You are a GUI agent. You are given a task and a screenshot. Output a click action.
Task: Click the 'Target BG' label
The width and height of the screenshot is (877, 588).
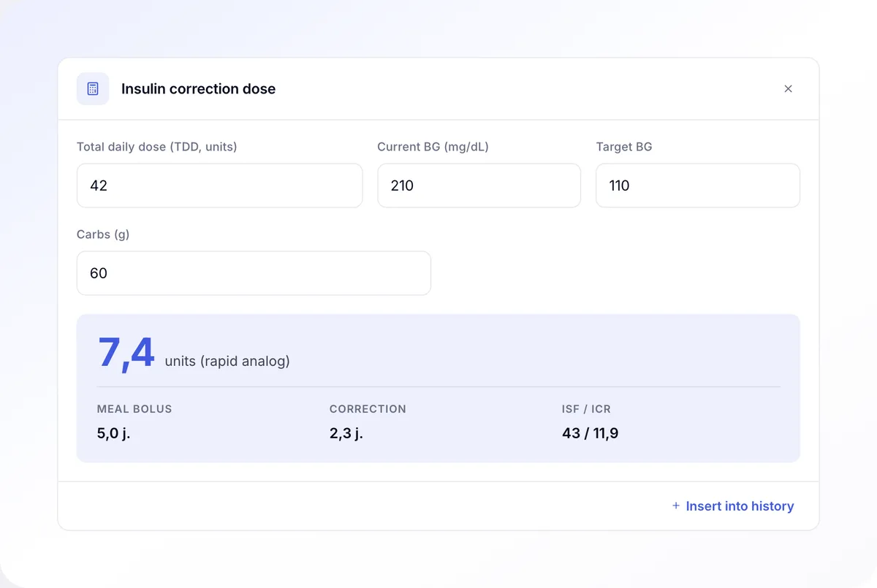pyautogui.click(x=624, y=147)
